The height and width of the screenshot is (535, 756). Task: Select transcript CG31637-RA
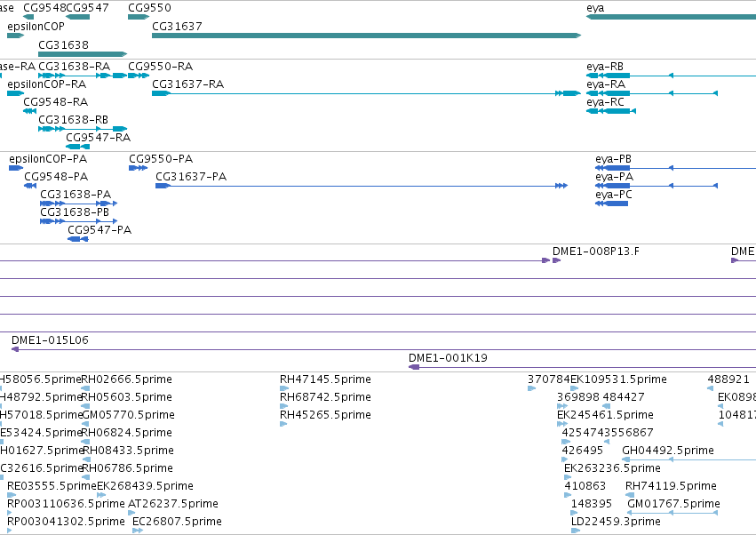click(366, 93)
